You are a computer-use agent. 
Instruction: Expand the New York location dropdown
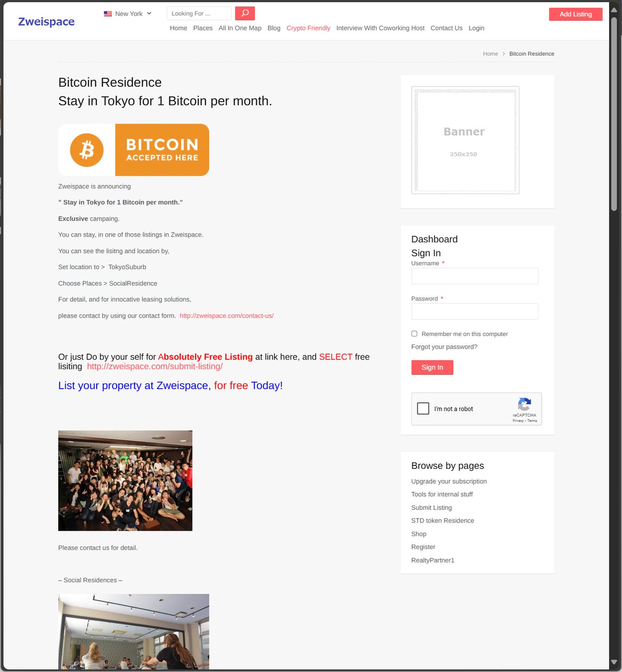(x=128, y=14)
